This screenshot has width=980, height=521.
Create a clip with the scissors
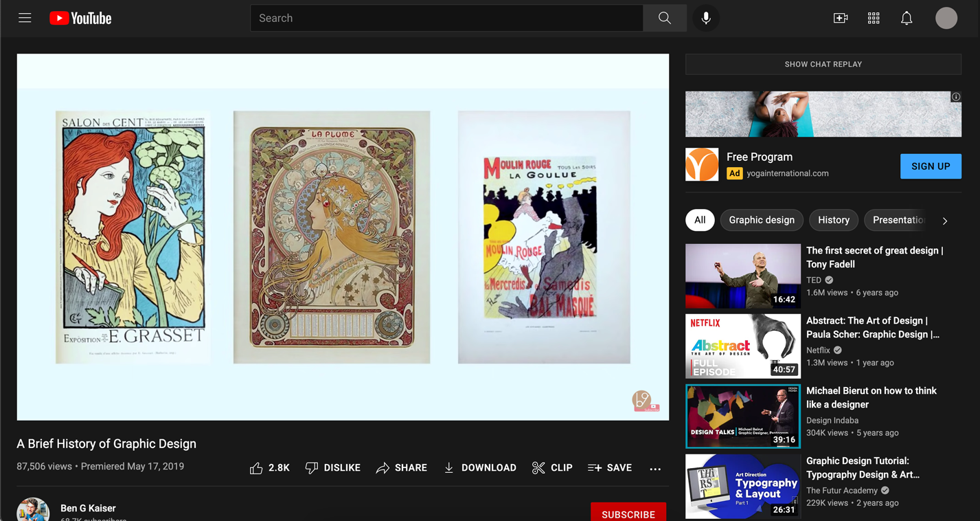tap(552, 467)
